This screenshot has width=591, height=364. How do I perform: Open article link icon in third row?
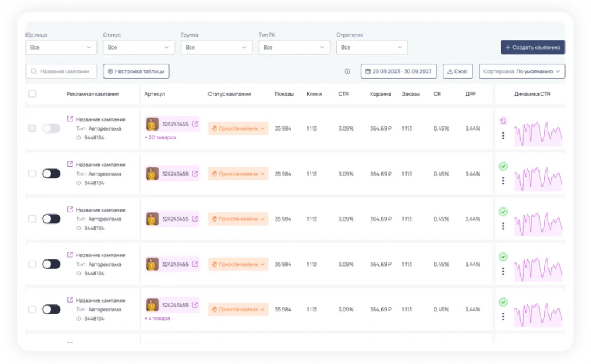[x=195, y=219]
